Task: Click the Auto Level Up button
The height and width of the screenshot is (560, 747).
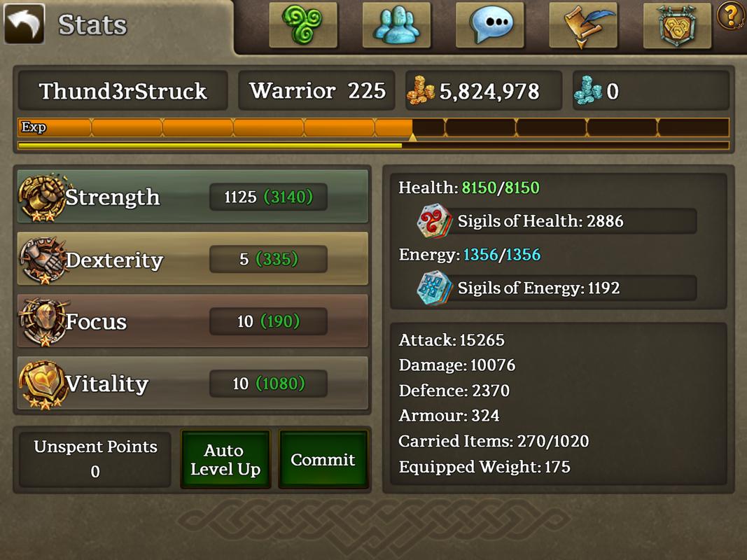Action: click(225, 459)
